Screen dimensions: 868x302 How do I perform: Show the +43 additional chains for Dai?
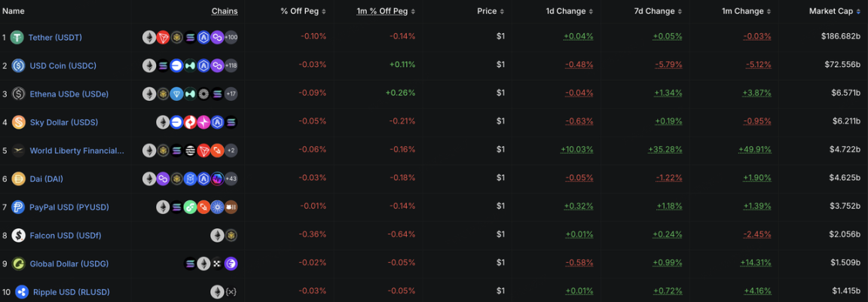[x=231, y=179]
